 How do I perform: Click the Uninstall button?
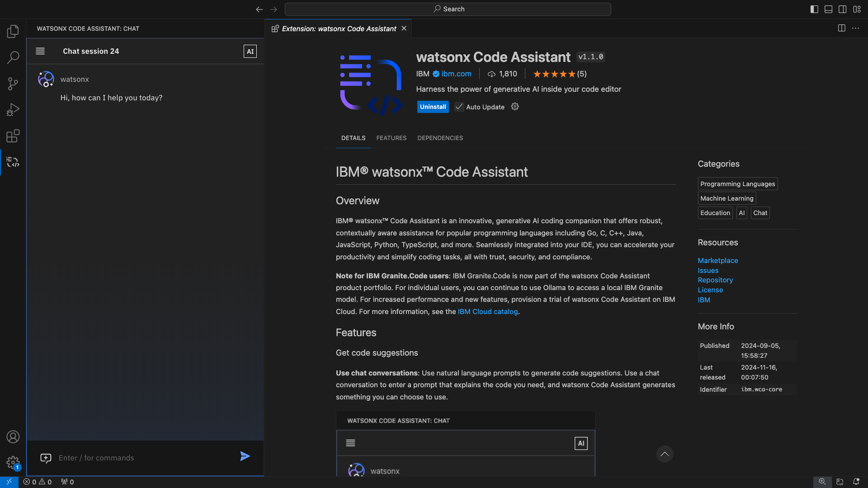point(433,107)
